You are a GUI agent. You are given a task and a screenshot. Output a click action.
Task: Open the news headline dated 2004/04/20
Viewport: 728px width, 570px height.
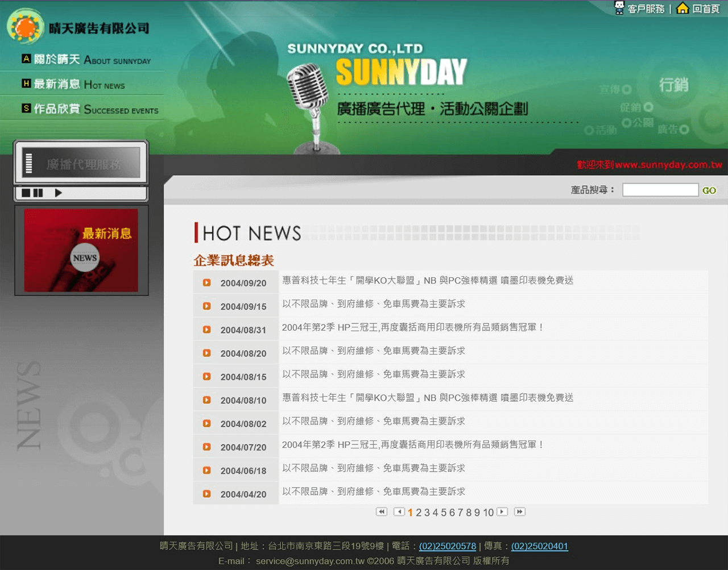(374, 492)
